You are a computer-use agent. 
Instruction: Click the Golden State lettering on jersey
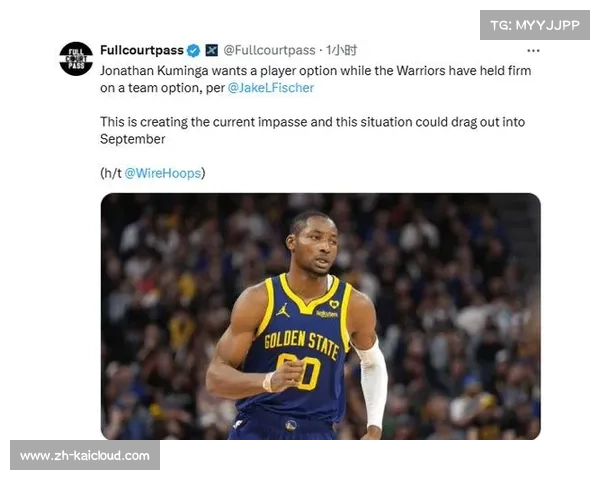(302, 343)
